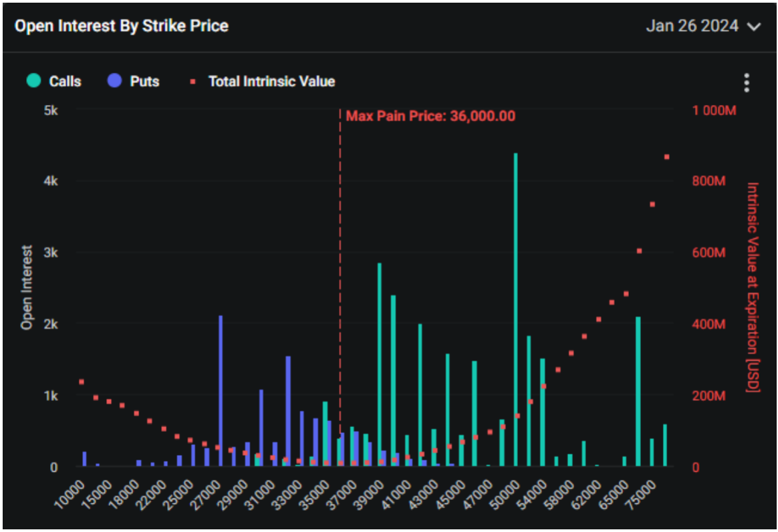Click the Open Interest By Strike Price title
Viewport: 778px width, 532px height.
click(x=122, y=26)
